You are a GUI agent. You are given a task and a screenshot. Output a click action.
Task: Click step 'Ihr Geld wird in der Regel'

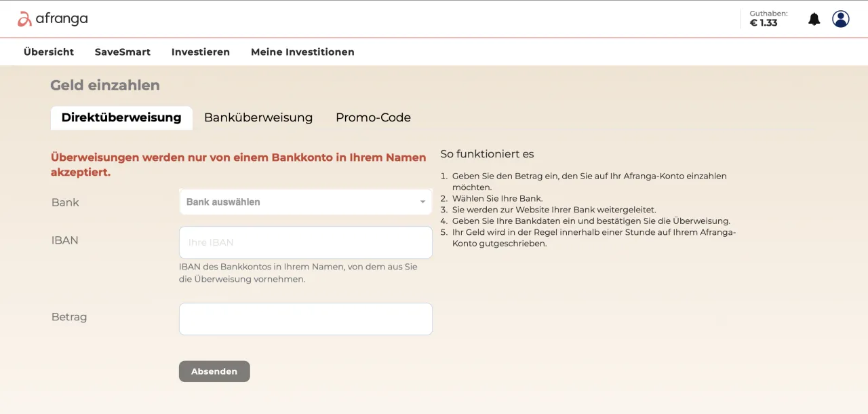pos(594,238)
